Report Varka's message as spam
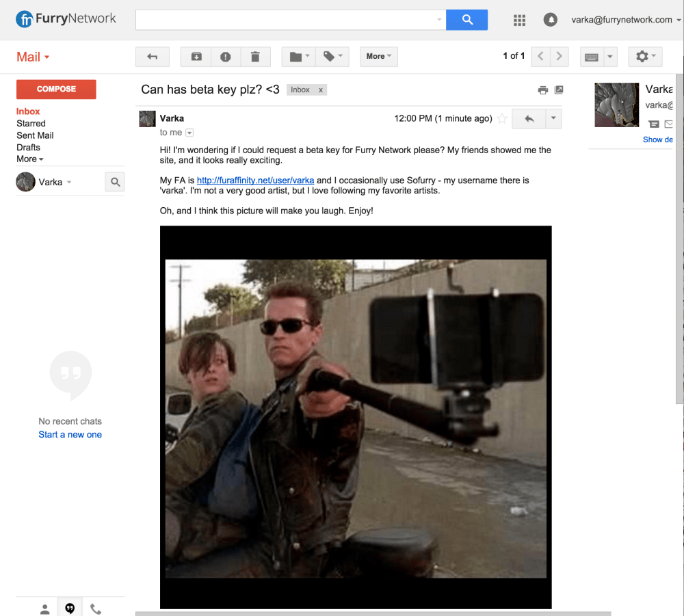 pos(226,57)
